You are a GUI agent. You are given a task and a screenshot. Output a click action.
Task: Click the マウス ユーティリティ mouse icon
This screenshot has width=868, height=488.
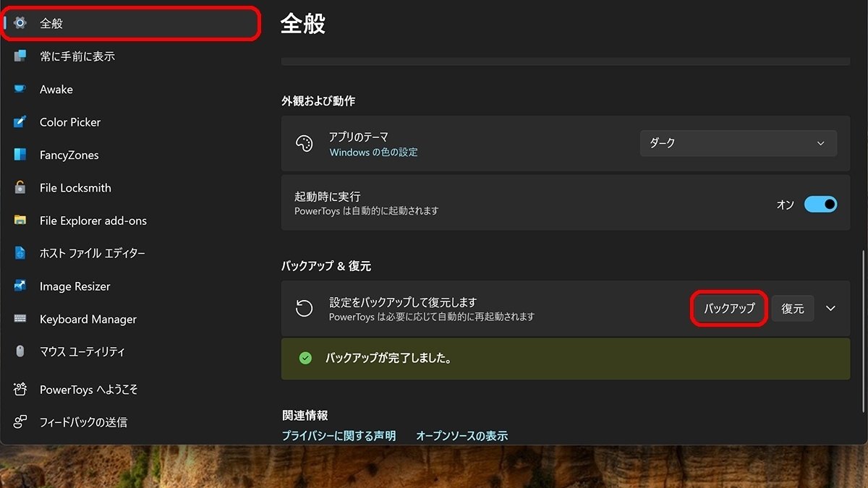coord(20,351)
